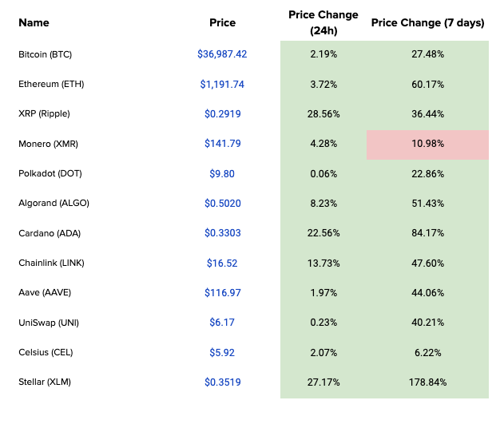Viewport: 504px width, 424px height.
Task: Click the Name column header
Action: point(34,22)
